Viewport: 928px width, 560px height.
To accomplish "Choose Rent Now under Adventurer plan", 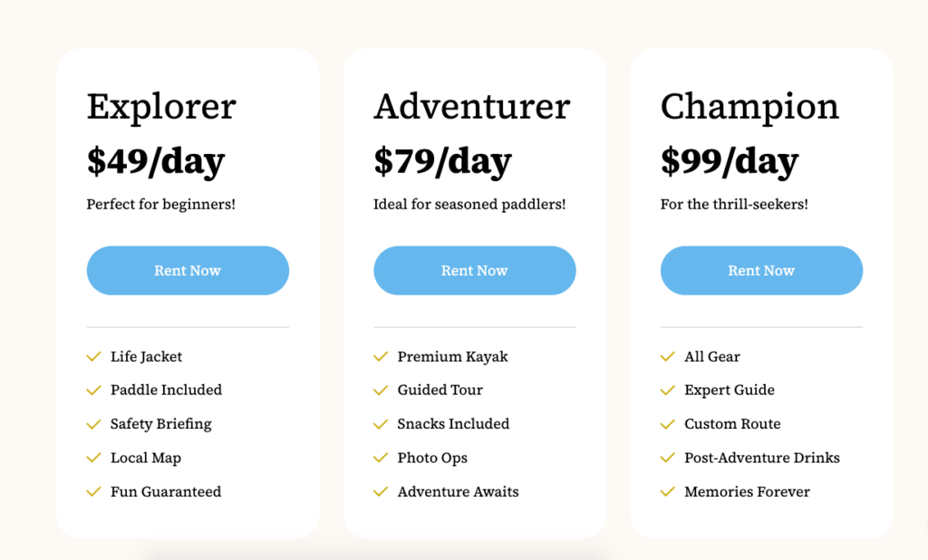I will [475, 271].
